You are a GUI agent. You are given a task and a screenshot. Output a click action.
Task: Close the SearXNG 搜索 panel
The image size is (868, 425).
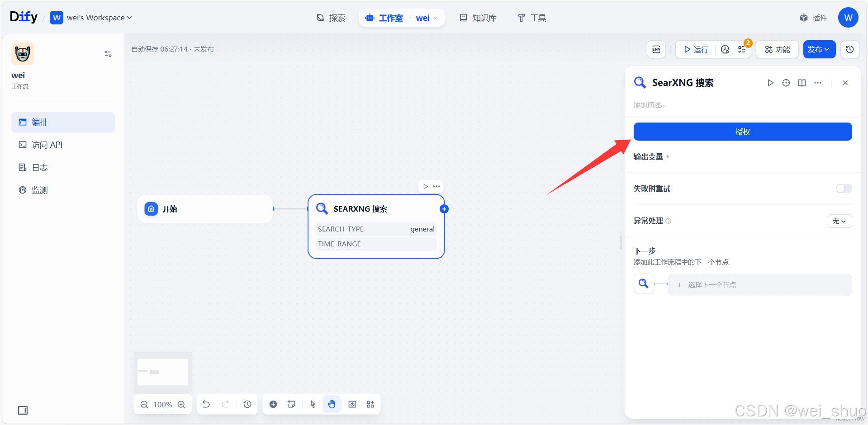click(x=845, y=83)
